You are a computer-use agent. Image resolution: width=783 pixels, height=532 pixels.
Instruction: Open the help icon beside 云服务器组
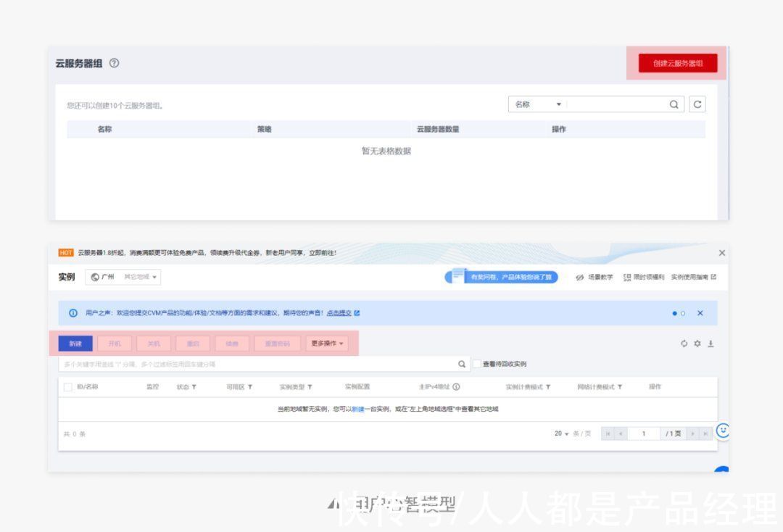pyautogui.click(x=115, y=63)
